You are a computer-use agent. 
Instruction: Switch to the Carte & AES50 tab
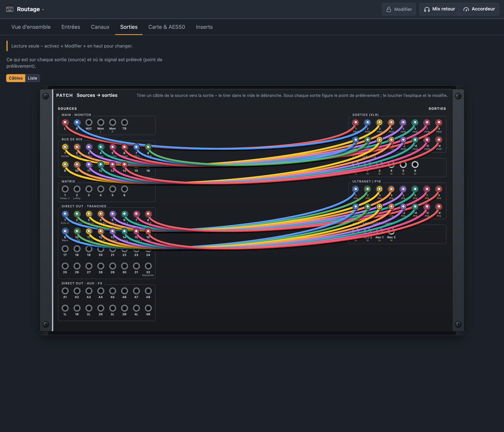tap(167, 27)
